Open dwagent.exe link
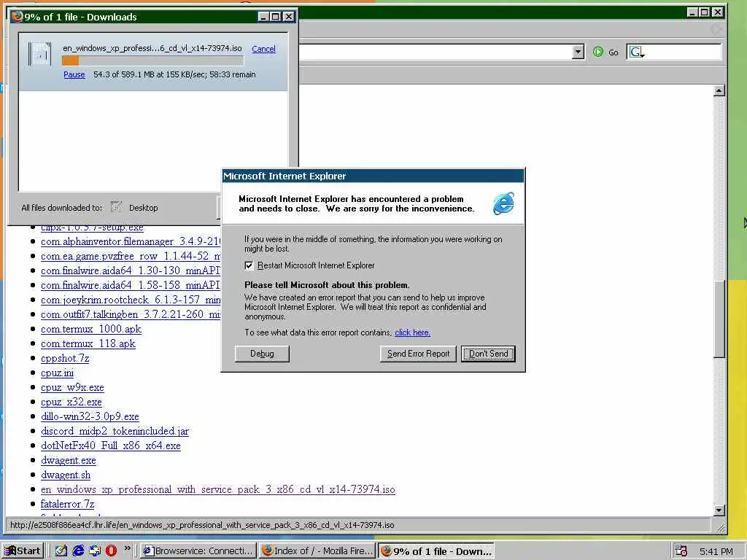 coord(68,461)
